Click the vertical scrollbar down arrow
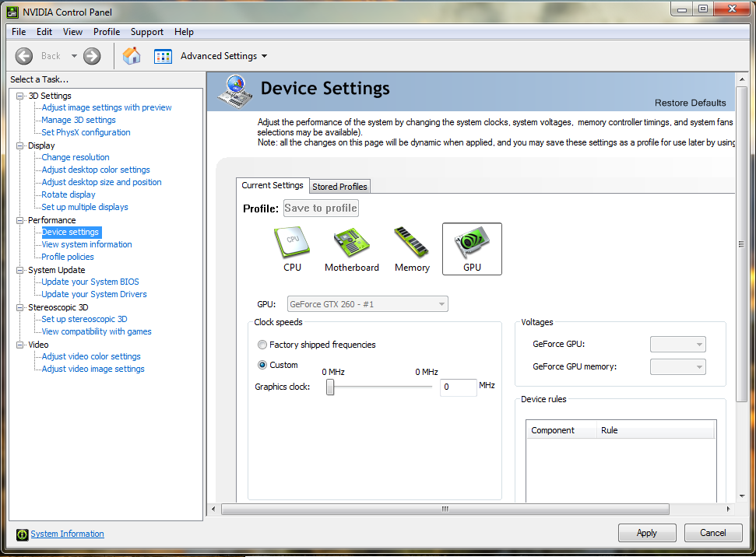Image resolution: width=756 pixels, height=557 pixels. tap(742, 496)
